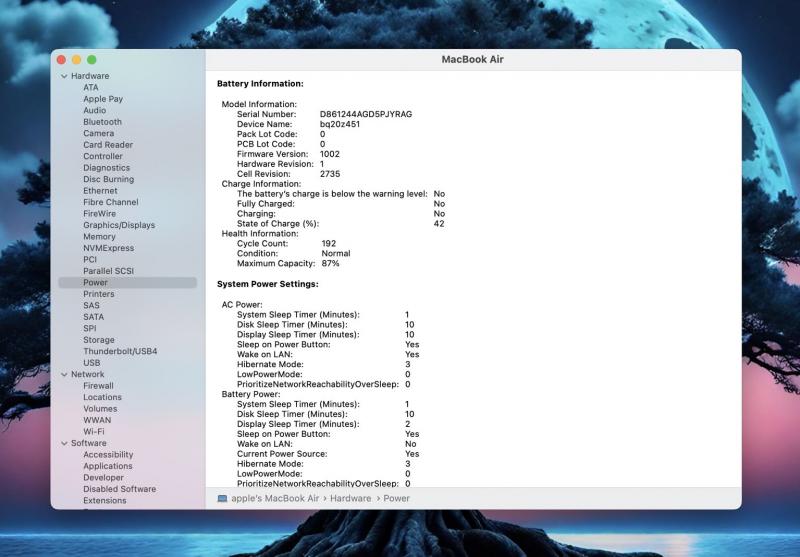Click the State of Charge value 42

439,223
